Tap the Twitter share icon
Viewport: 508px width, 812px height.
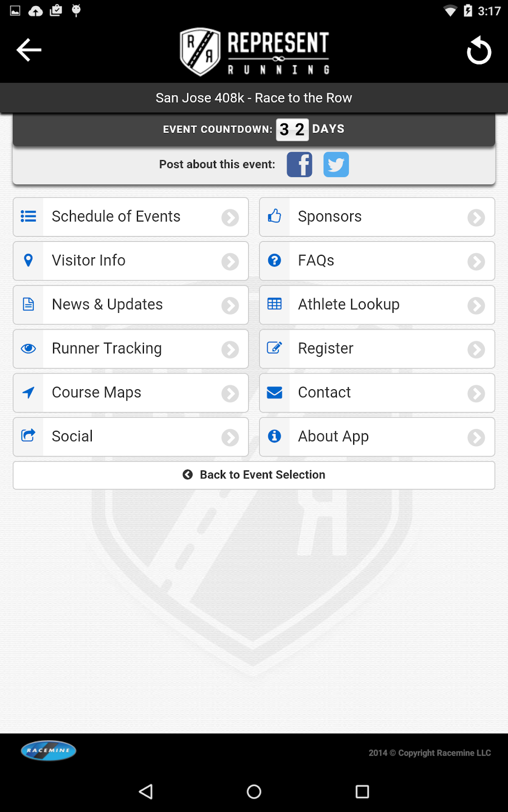[336, 165]
